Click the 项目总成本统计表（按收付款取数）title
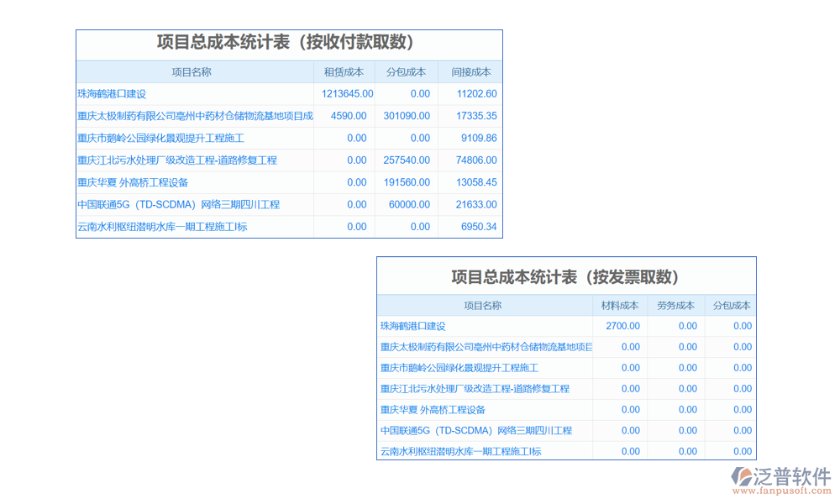 pyautogui.click(x=288, y=43)
